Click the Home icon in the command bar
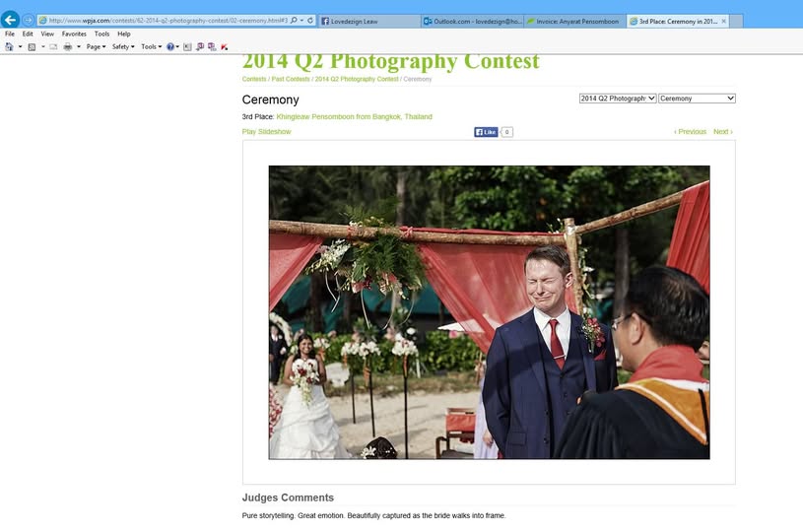 9,46
